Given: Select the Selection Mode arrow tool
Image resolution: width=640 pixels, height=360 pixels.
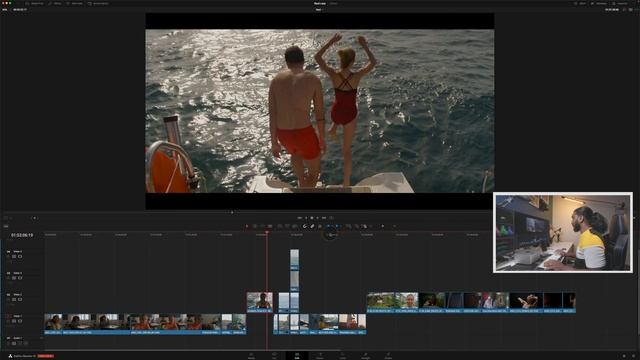Looking at the screenshot, I should coord(247,226).
